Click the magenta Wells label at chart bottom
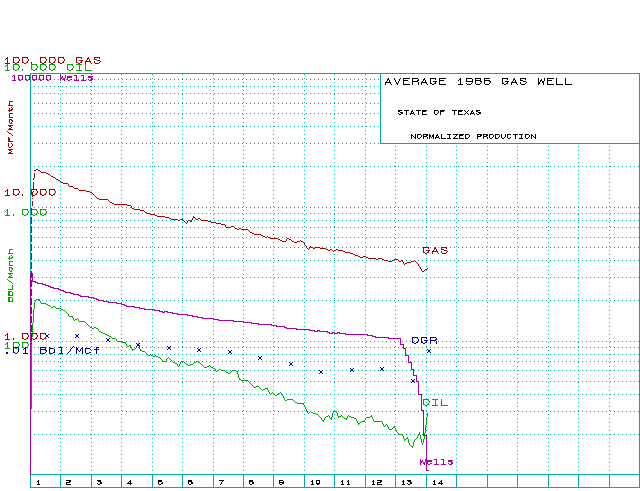Viewport: 640px width, 491px height. pyautogui.click(x=436, y=462)
